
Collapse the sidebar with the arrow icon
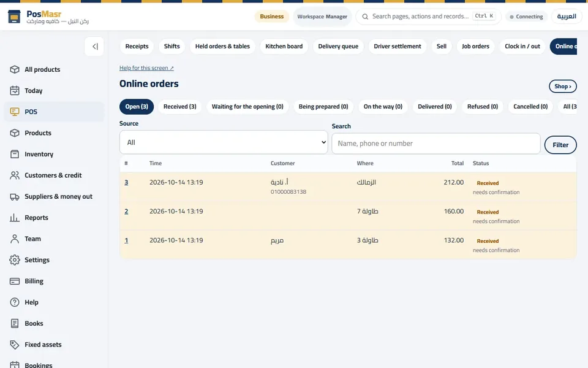click(94, 47)
